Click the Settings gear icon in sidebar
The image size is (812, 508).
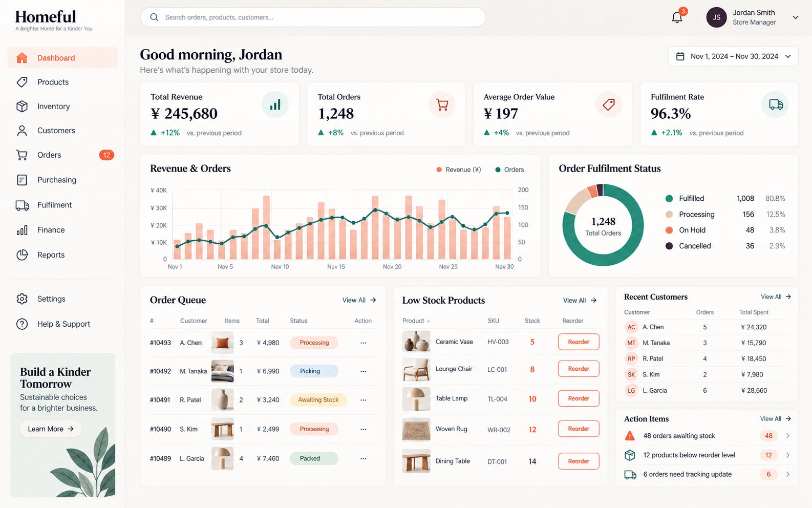pyautogui.click(x=22, y=299)
